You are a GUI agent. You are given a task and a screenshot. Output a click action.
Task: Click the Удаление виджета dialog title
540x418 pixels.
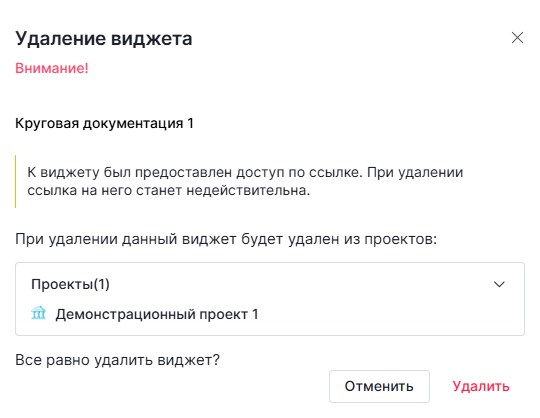tap(104, 38)
